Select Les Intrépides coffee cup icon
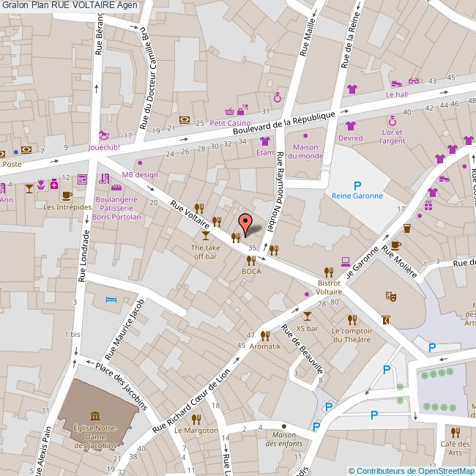This screenshot has width=476, height=476. coord(67,195)
